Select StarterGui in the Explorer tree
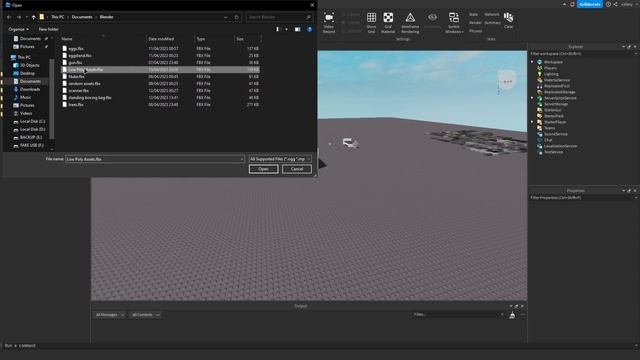 (x=553, y=110)
